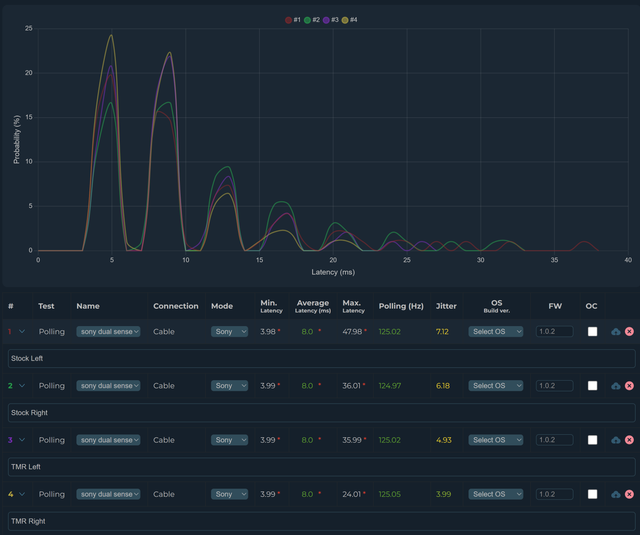Open the Name dropdown in row 2
The height and width of the screenshot is (535, 640).
coord(108,386)
